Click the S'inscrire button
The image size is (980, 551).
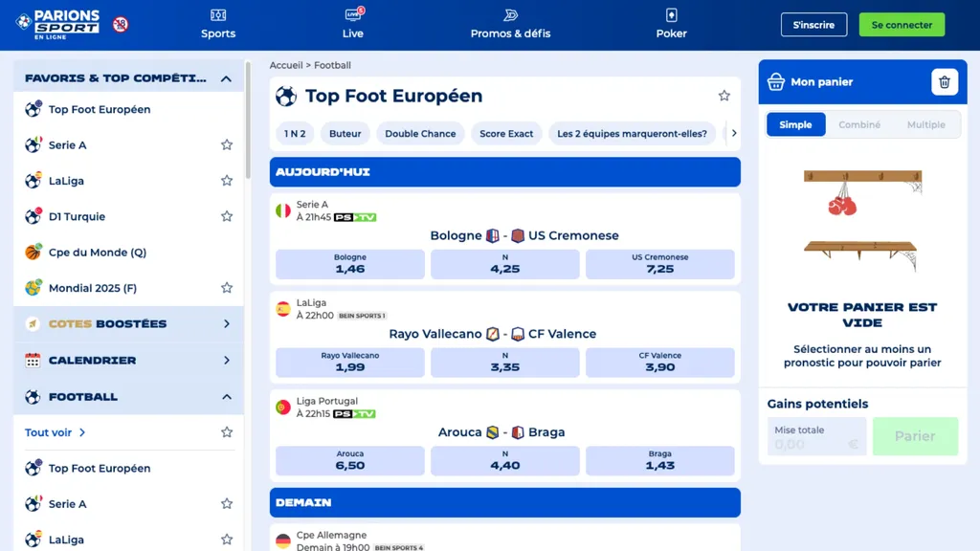tap(813, 25)
